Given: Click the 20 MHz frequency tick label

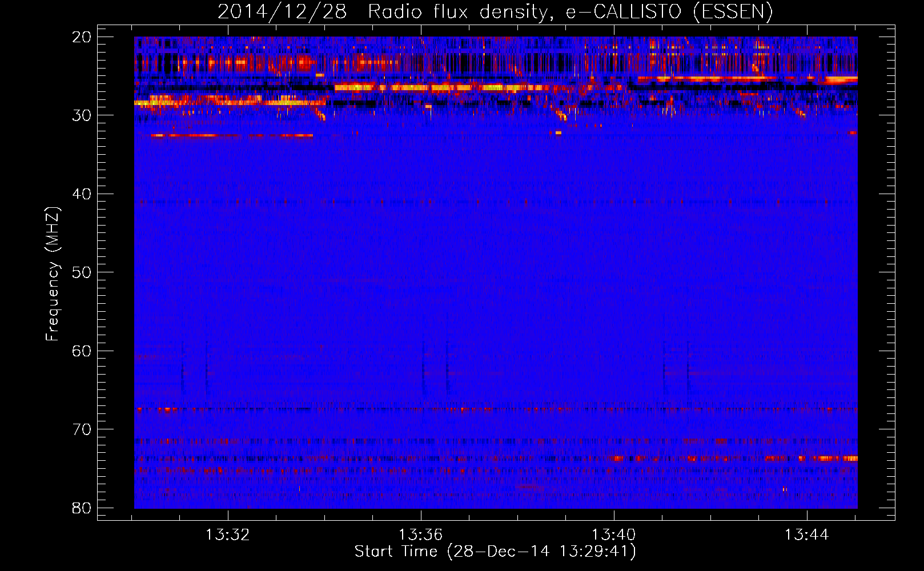Looking at the screenshot, I should [82, 37].
